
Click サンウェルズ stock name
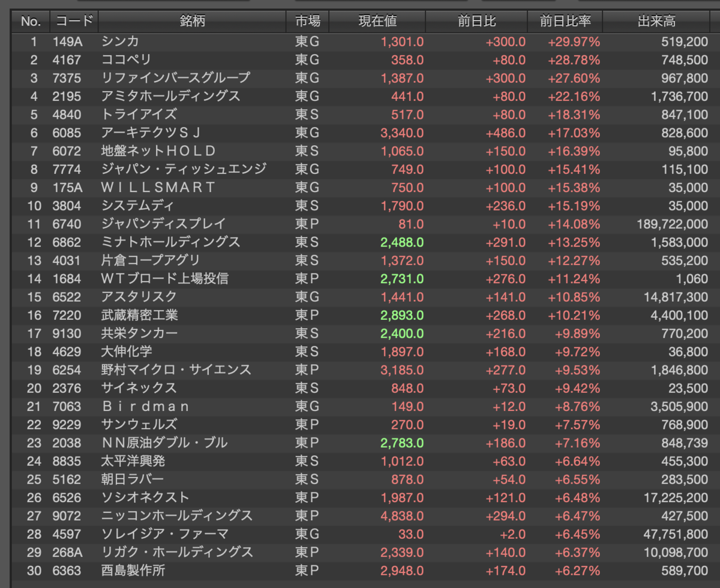click(139, 424)
